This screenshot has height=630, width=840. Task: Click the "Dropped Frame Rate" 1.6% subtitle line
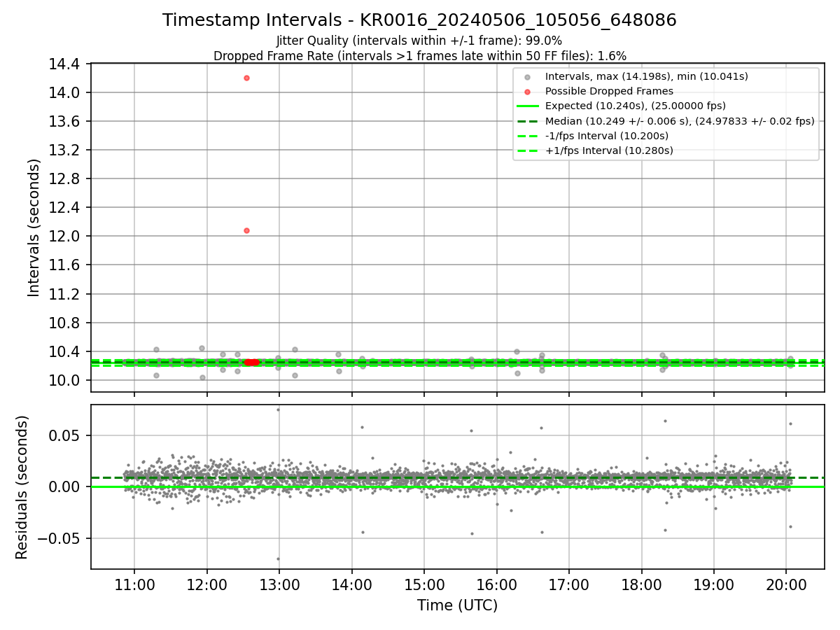pyautogui.click(x=419, y=55)
